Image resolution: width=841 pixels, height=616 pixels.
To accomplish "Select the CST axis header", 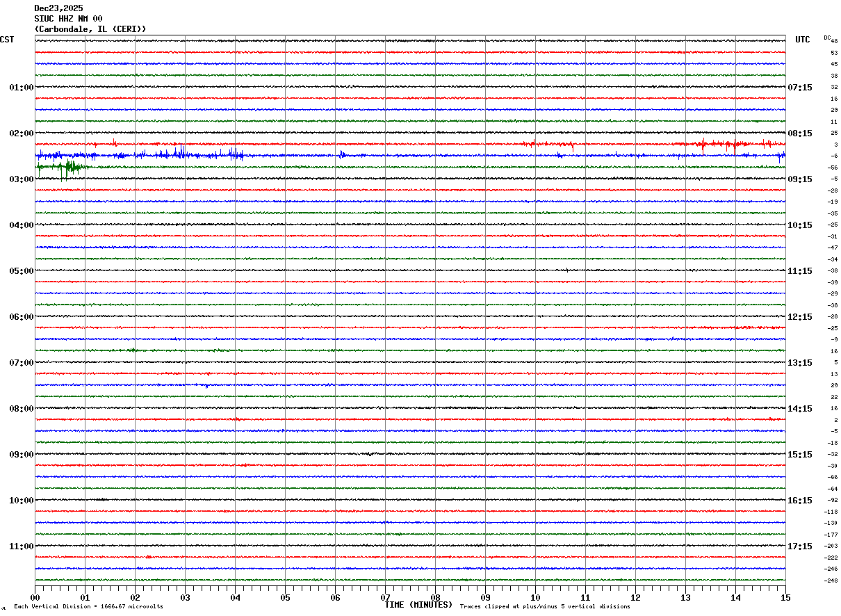I will click(x=7, y=40).
